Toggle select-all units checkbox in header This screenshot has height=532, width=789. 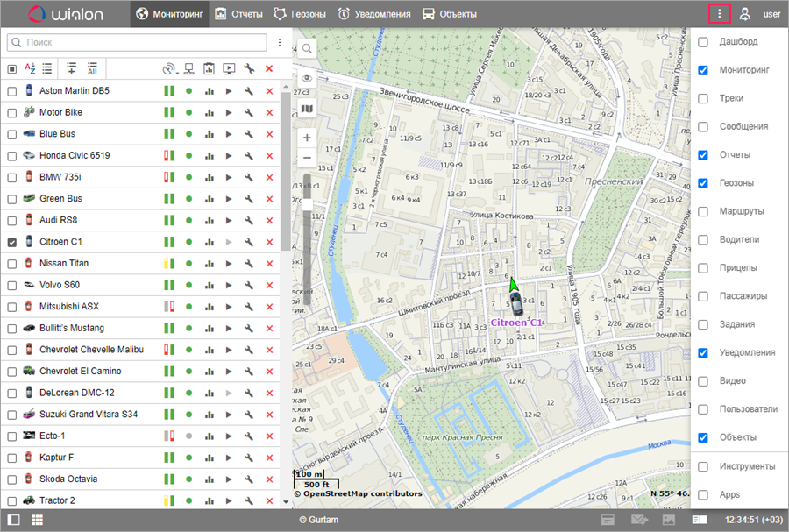tap(12, 69)
